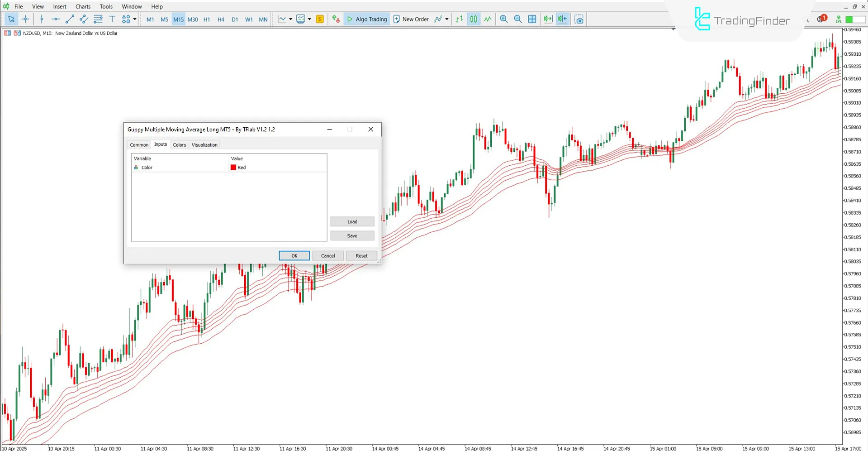Select the Text annotation tool
Image resolution: width=868 pixels, height=451 pixels.
coord(112,19)
